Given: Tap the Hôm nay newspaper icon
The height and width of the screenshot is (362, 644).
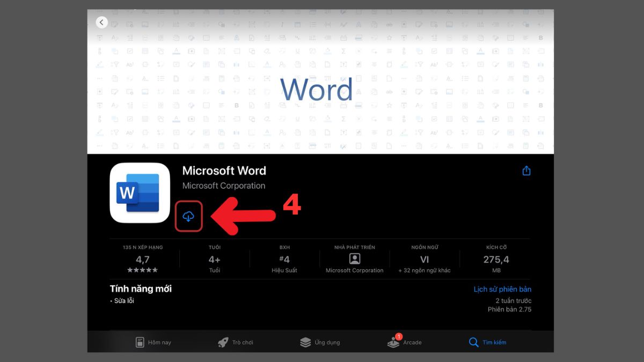Looking at the screenshot, I should pos(141,342).
